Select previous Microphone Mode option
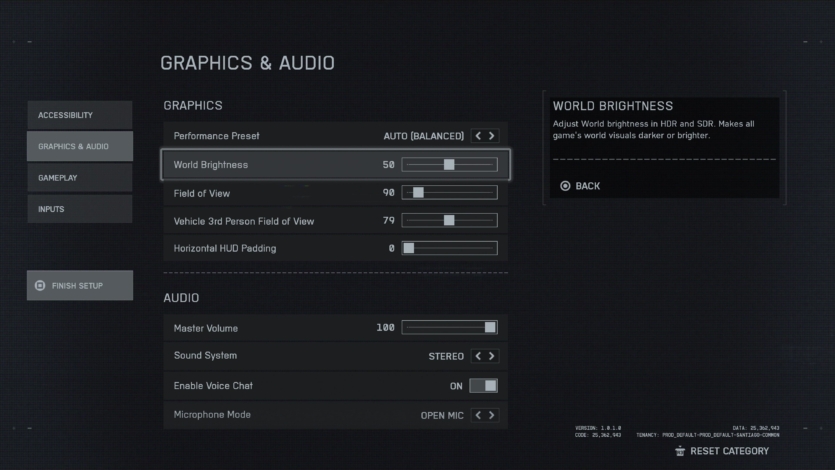 pos(478,415)
